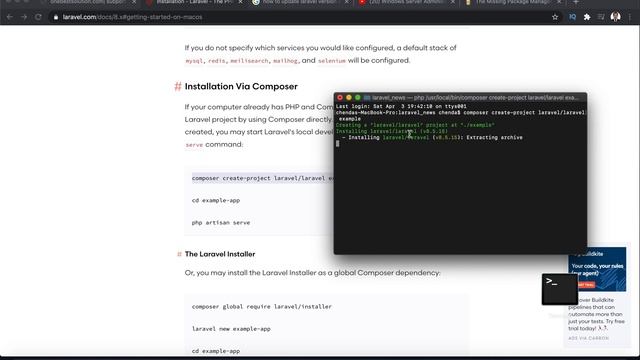Go forward with the browser forward arrow

click(x=24, y=17)
